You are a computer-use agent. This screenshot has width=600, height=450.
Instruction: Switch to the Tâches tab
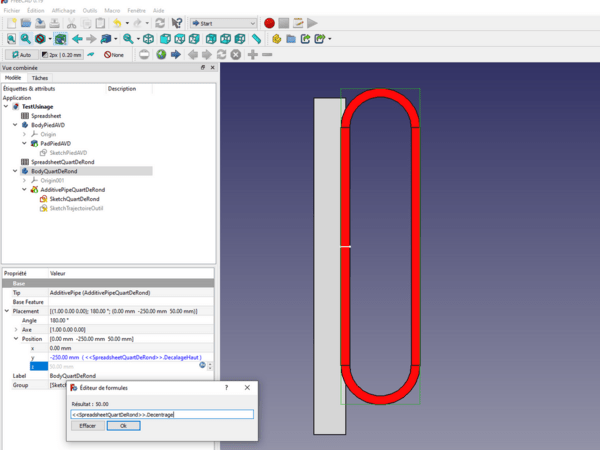pyautogui.click(x=39, y=77)
